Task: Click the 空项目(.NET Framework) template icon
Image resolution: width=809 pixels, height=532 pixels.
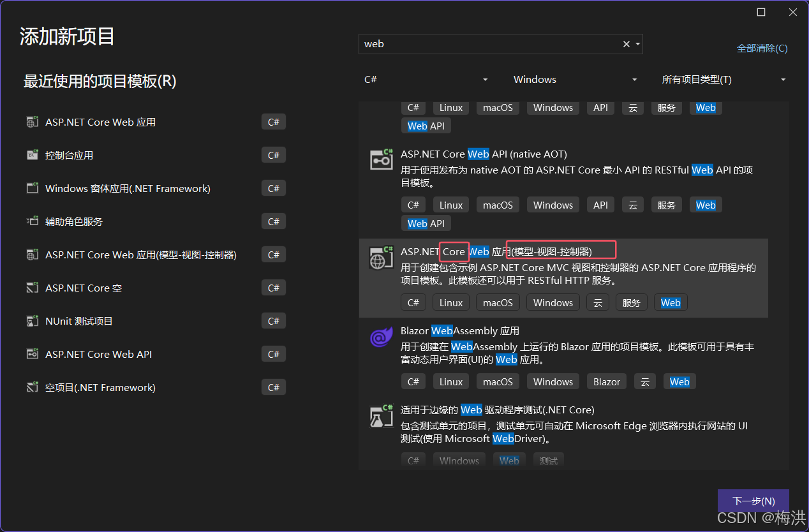Action: [x=32, y=387]
